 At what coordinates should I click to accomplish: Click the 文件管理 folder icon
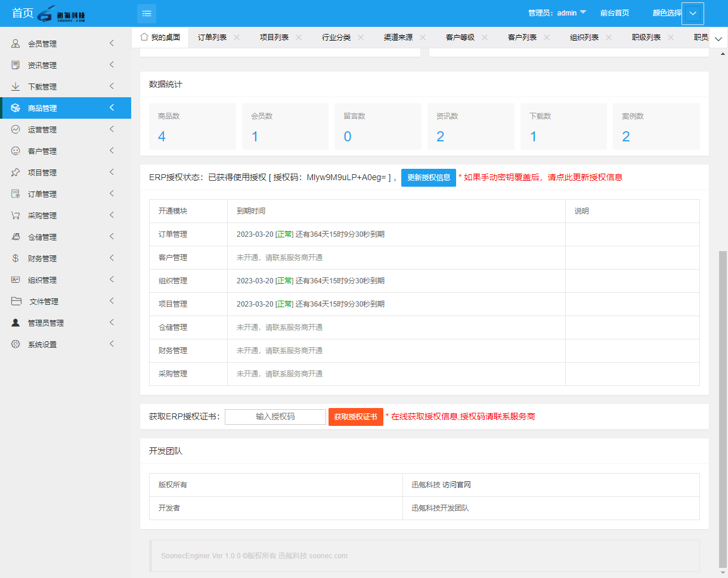click(x=16, y=301)
